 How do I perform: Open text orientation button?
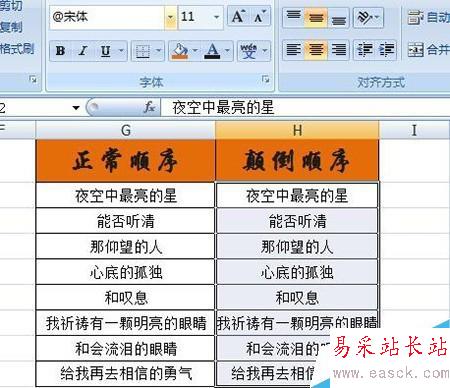(368, 17)
